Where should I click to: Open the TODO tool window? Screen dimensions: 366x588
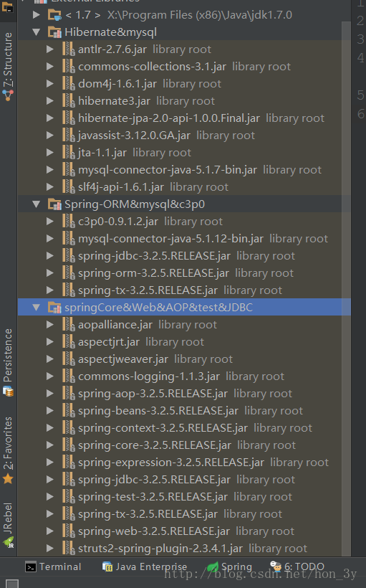coord(297,566)
